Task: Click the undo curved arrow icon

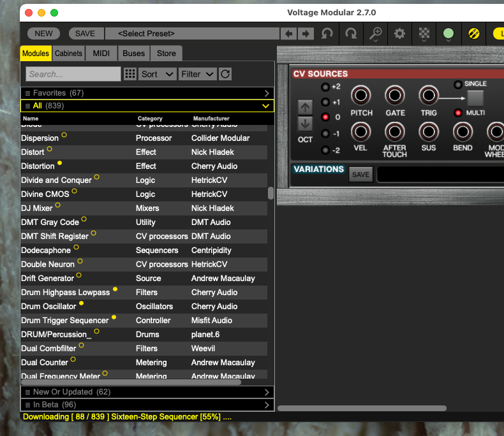Action: point(327,33)
